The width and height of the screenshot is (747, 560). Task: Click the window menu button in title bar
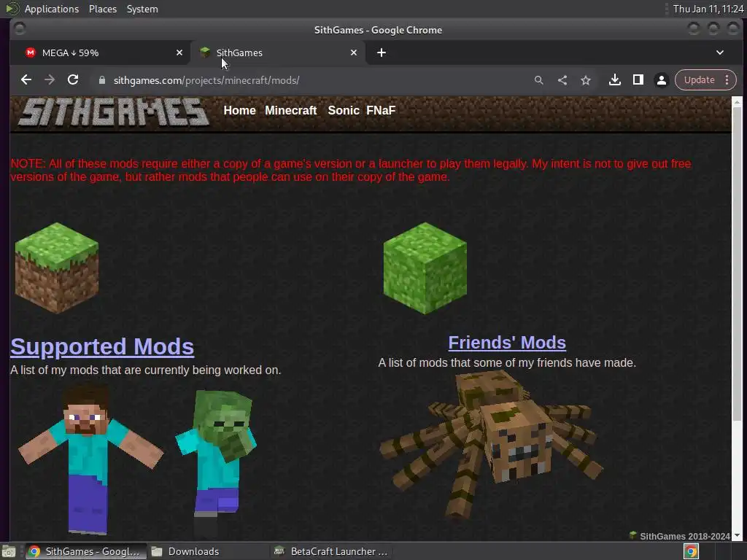(x=20, y=28)
